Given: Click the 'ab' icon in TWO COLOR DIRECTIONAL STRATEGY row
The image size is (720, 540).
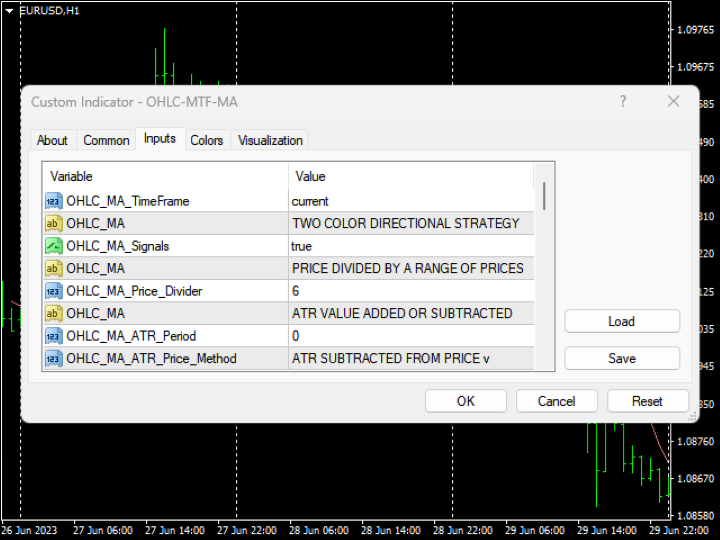Looking at the screenshot, I should [x=54, y=223].
